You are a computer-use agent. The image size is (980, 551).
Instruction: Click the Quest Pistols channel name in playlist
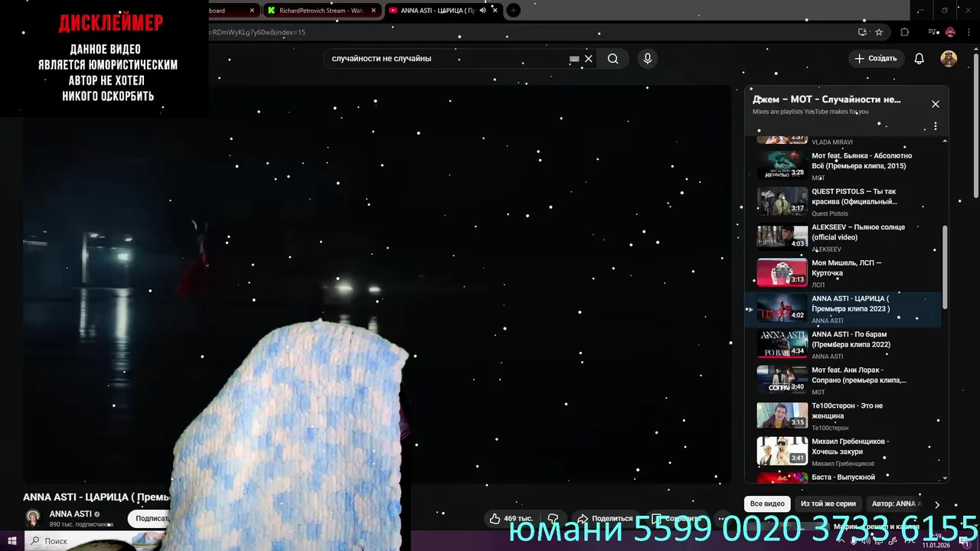830,214
